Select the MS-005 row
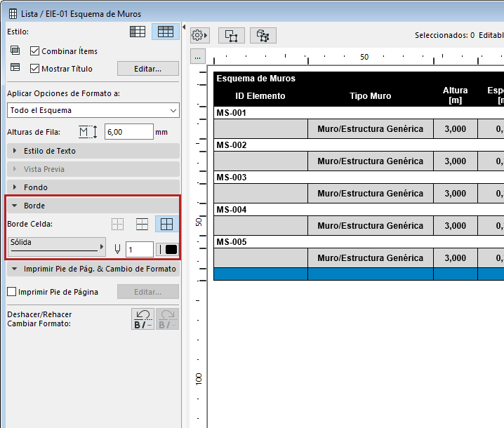The image size is (504, 428). 359,241
